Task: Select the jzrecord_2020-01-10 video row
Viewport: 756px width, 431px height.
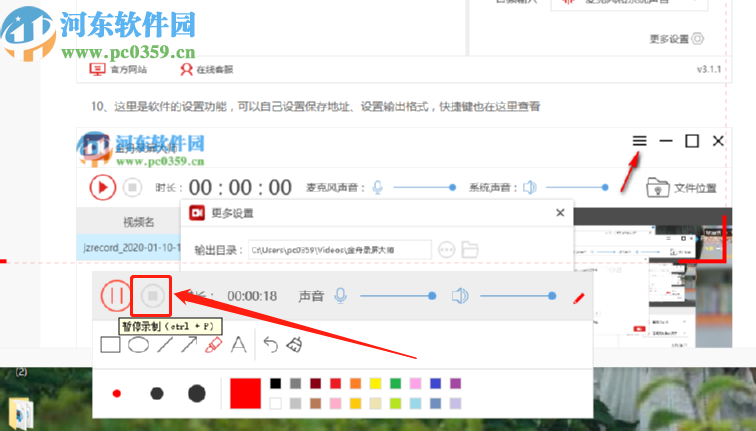Action: 129,248
